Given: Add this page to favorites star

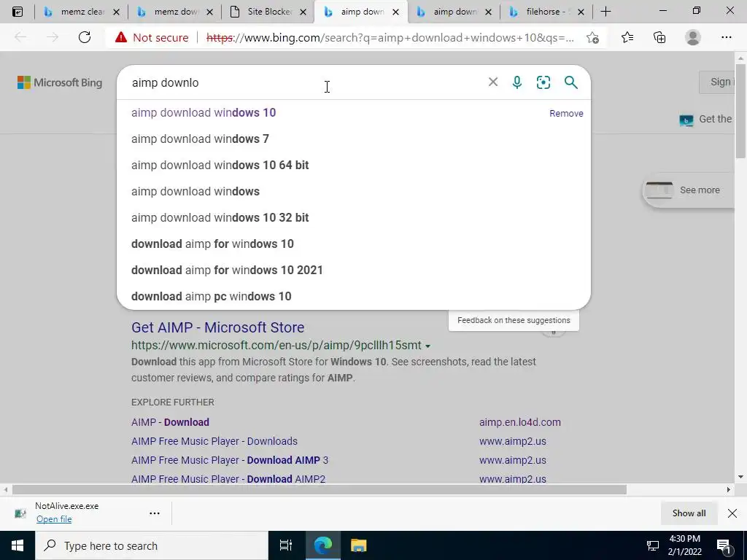Looking at the screenshot, I should tap(592, 38).
